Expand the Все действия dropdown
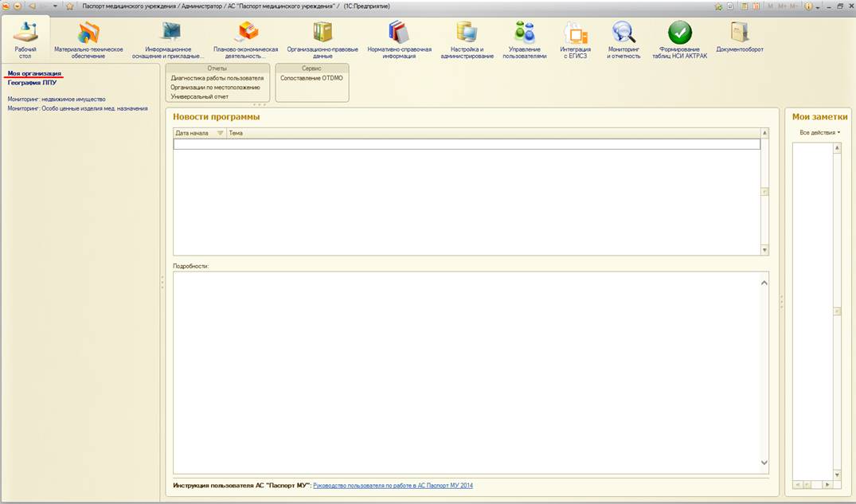 (x=819, y=132)
